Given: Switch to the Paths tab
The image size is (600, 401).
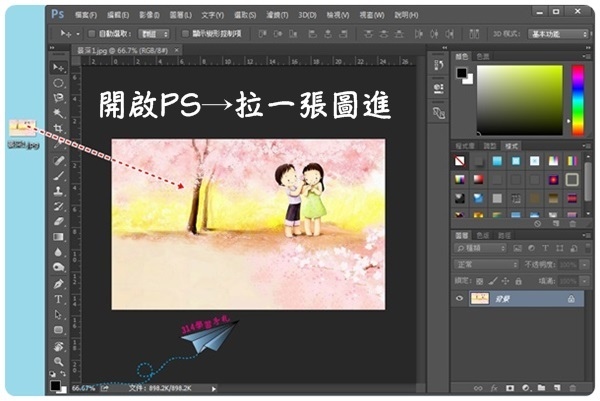Looking at the screenshot, I should tap(504, 235).
